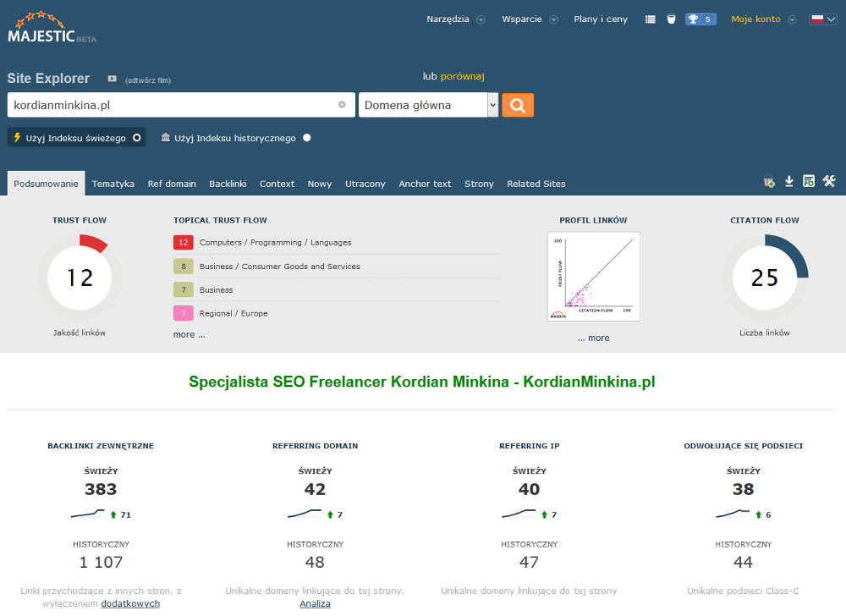Expand the Narzędzia menu
The height and width of the screenshot is (616, 846).
(x=455, y=19)
